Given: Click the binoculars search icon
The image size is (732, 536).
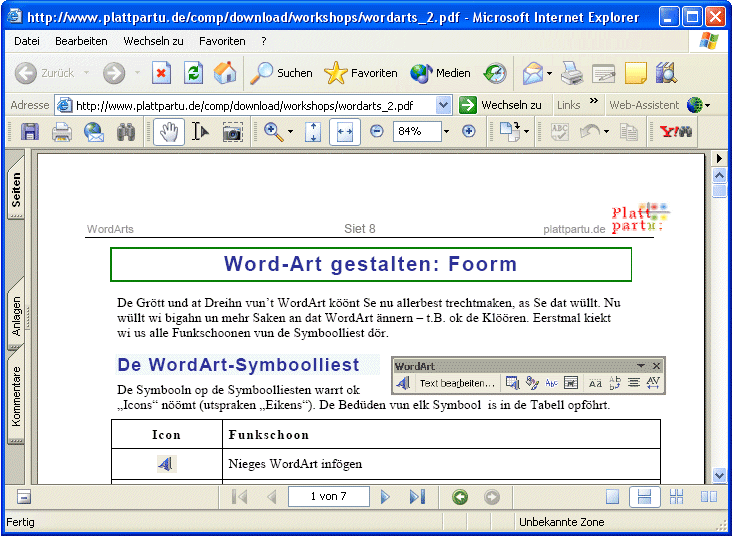Looking at the screenshot, I should [125, 131].
